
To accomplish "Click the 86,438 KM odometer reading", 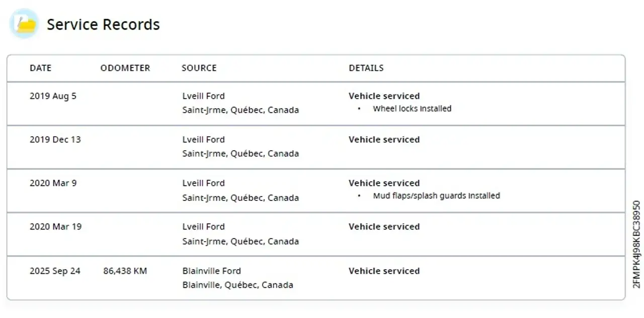I will click(125, 271).
